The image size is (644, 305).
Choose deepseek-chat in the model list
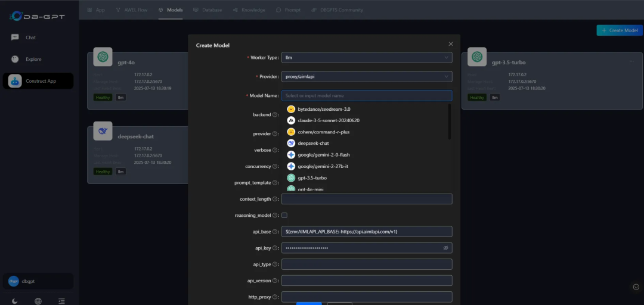click(313, 144)
